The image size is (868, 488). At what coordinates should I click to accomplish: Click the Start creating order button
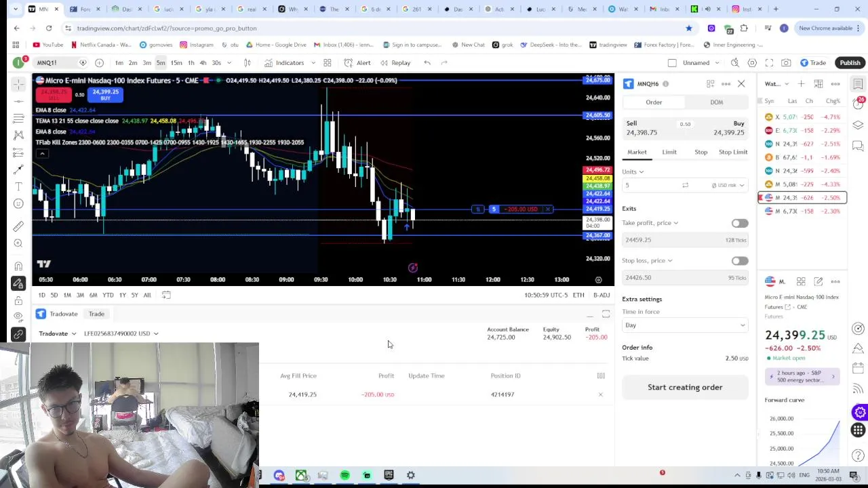(x=685, y=387)
